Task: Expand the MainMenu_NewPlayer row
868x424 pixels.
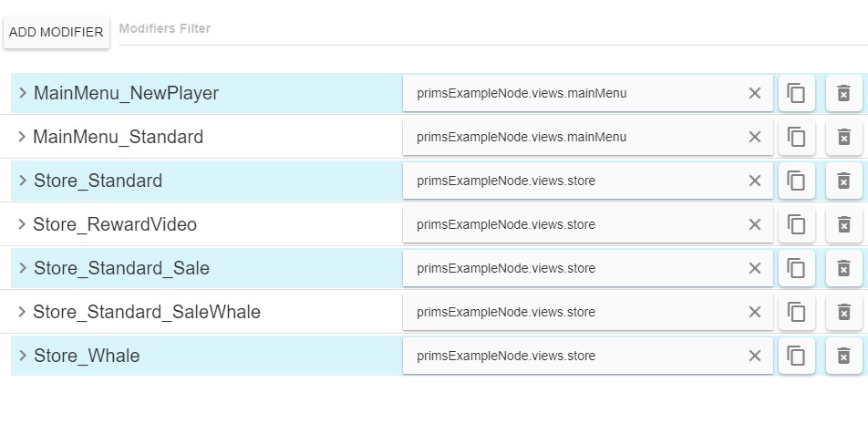Action: (x=22, y=93)
